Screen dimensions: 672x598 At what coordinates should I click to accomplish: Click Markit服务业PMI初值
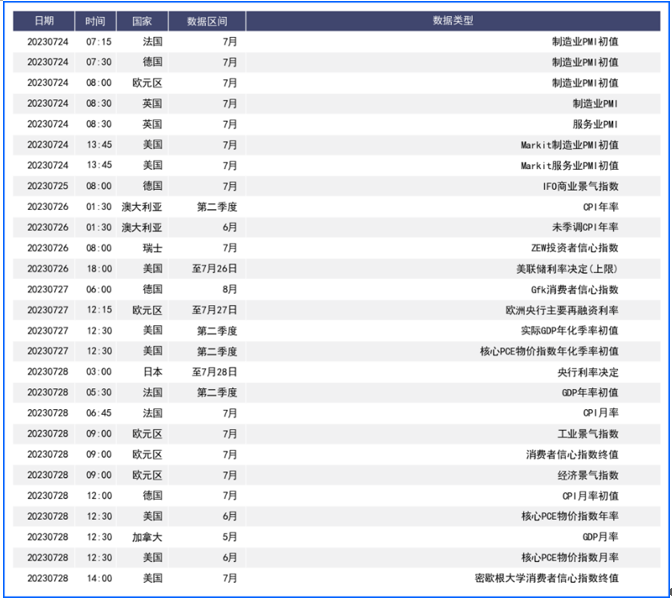point(570,165)
